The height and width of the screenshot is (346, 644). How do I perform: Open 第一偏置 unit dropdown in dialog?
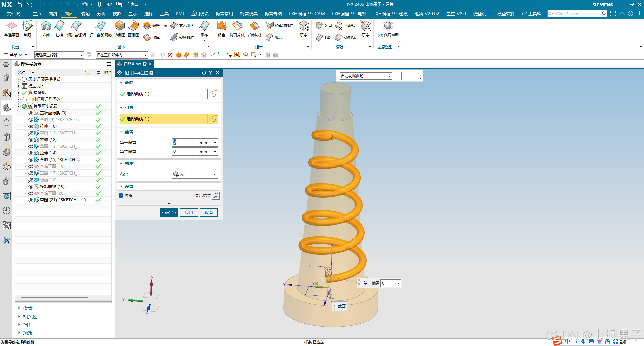(x=215, y=143)
